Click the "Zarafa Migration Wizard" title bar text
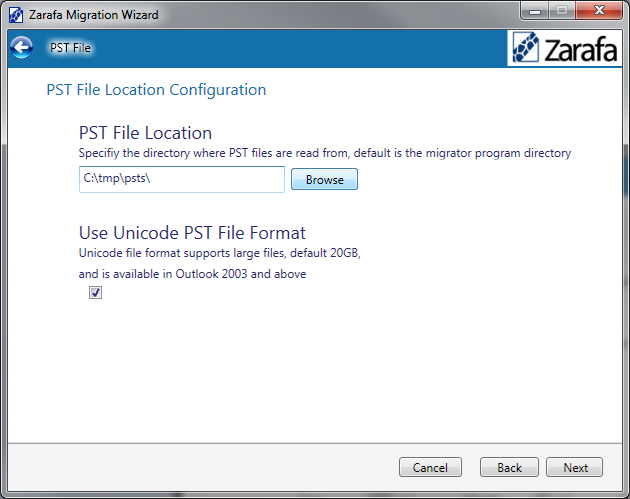Image resolution: width=630 pixels, height=499 pixels. 93,15
